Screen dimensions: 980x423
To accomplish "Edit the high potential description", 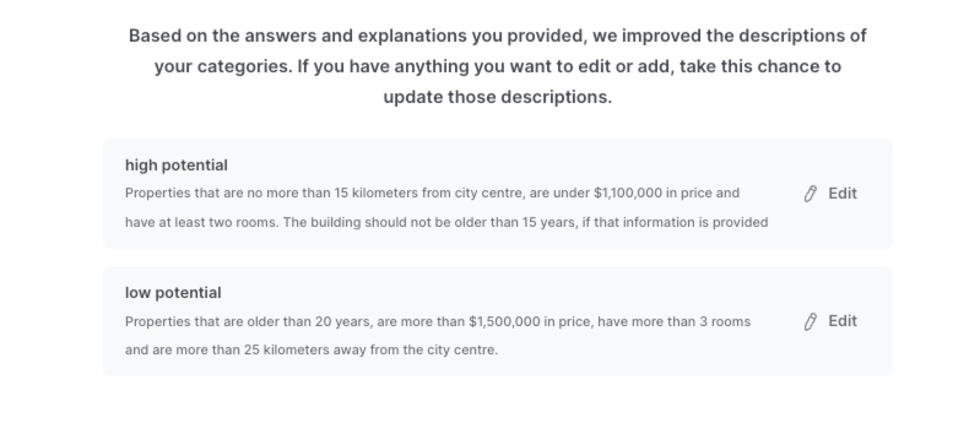I will point(830,194).
